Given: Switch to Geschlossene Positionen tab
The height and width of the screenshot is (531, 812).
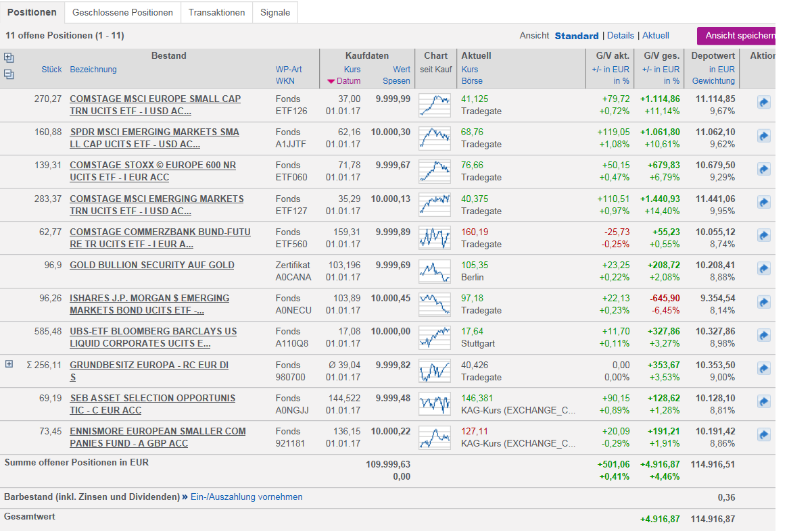Looking at the screenshot, I should [122, 12].
